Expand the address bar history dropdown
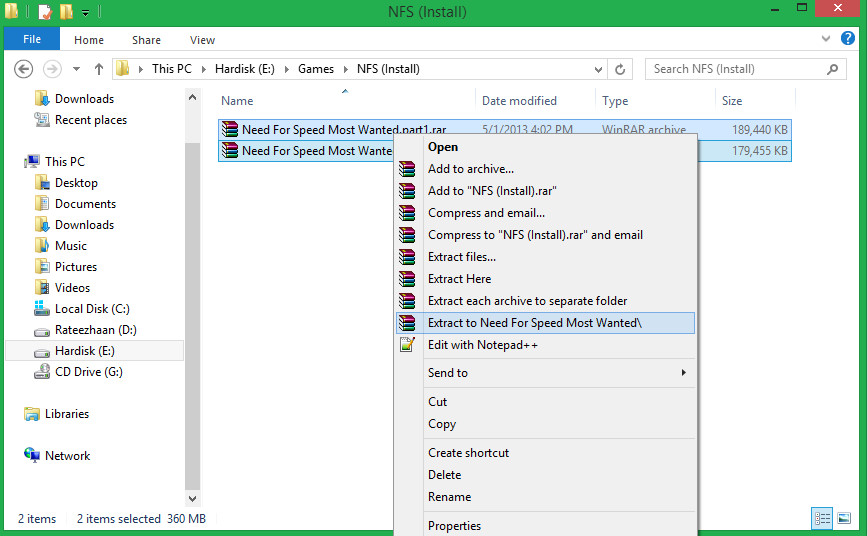 598,69
